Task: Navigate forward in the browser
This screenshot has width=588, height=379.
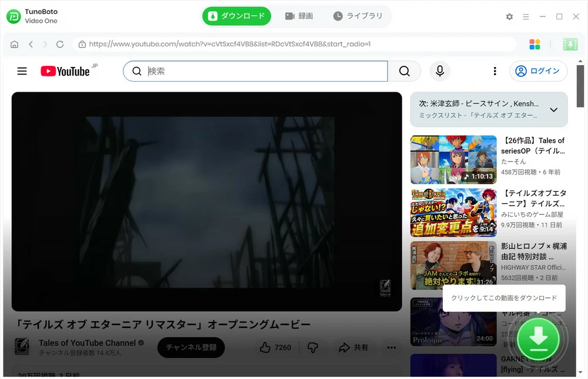Action: tap(45, 44)
